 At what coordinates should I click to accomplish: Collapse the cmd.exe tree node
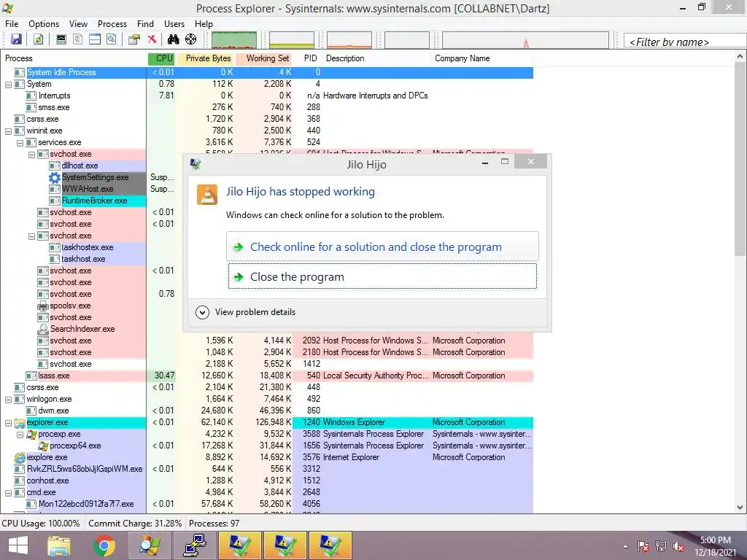[x=8, y=493]
